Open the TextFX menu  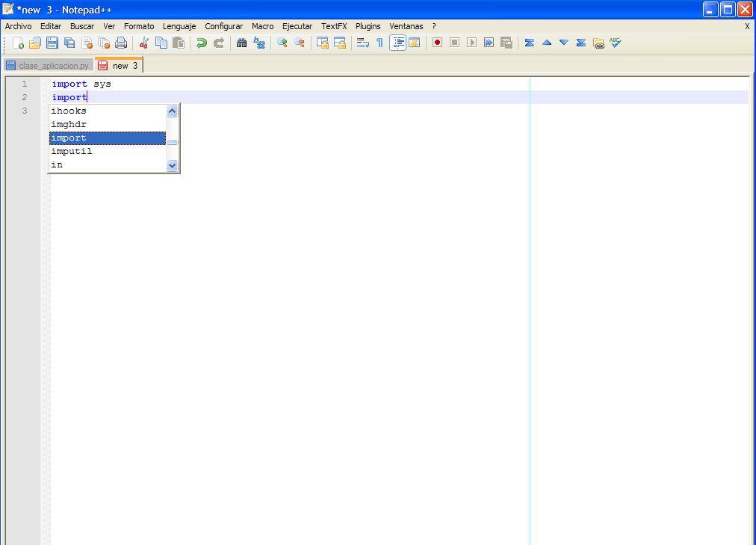coord(334,26)
